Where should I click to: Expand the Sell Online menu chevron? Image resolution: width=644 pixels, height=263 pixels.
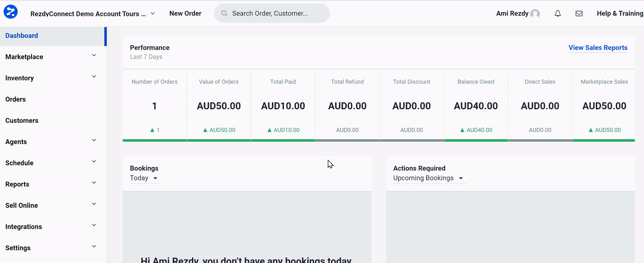[94, 205]
